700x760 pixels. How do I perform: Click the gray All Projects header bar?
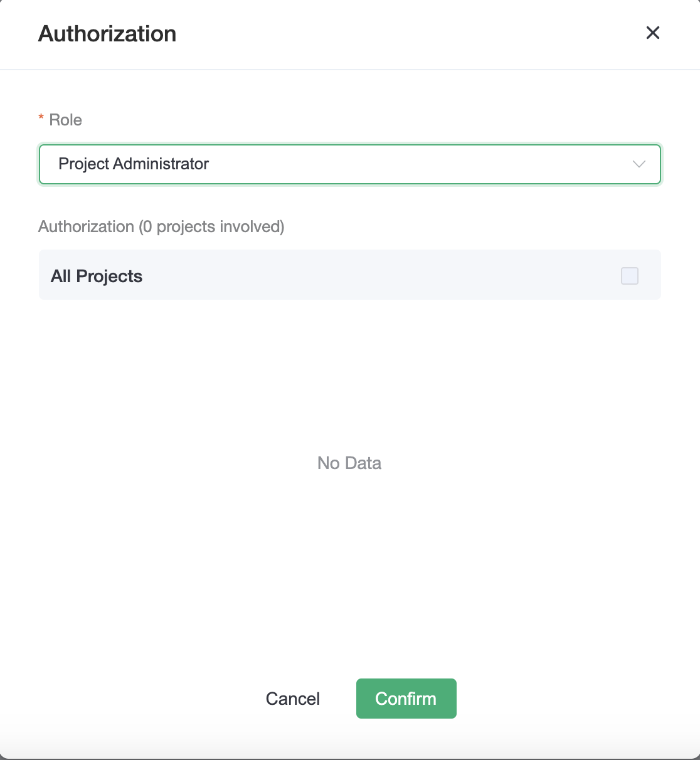coord(350,275)
